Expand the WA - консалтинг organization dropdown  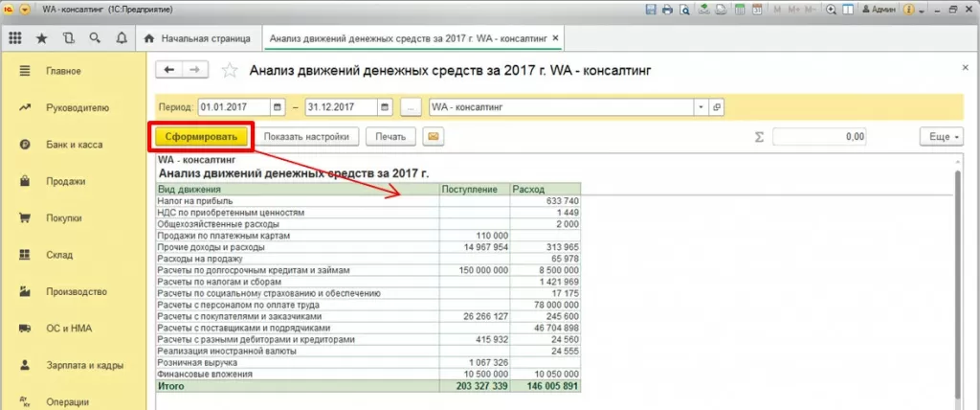(702, 107)
